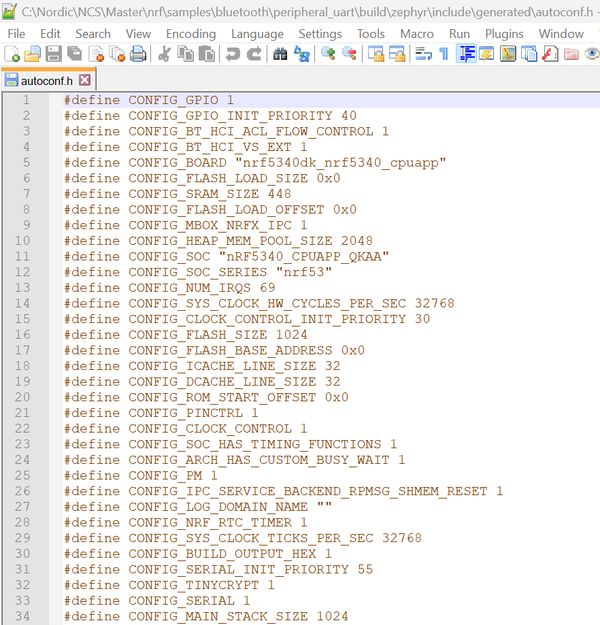
Task: Open the View menu
Action: pyautogui.click(x=138, y=34)
